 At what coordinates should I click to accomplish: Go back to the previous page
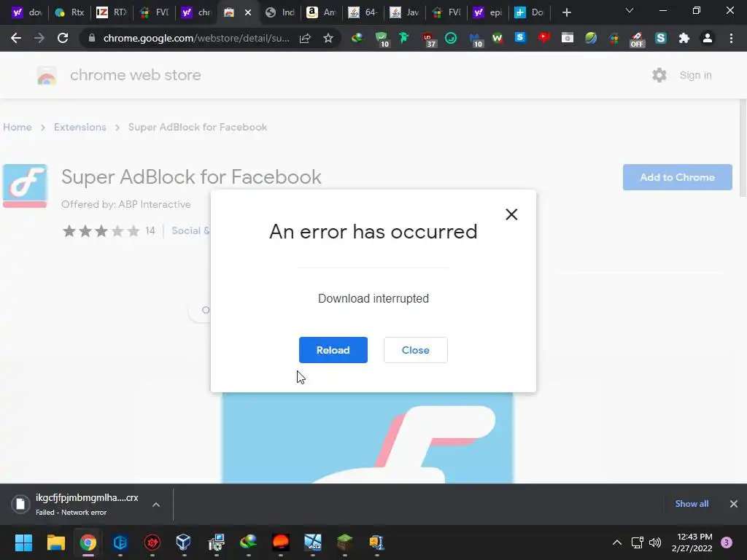pos(16,38)
